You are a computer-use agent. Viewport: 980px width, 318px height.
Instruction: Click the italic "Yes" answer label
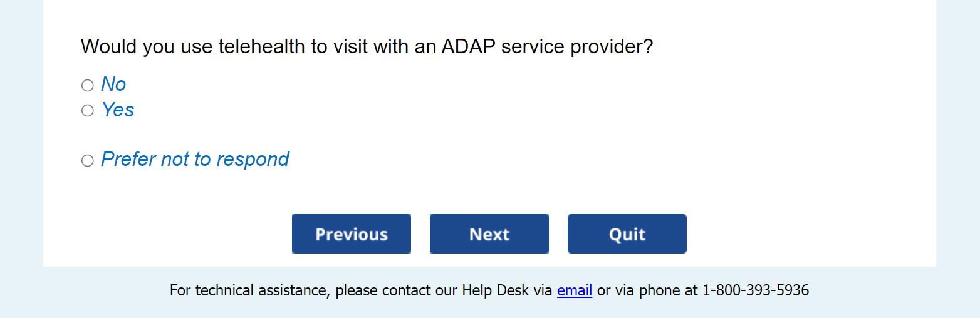click(118, 110)
